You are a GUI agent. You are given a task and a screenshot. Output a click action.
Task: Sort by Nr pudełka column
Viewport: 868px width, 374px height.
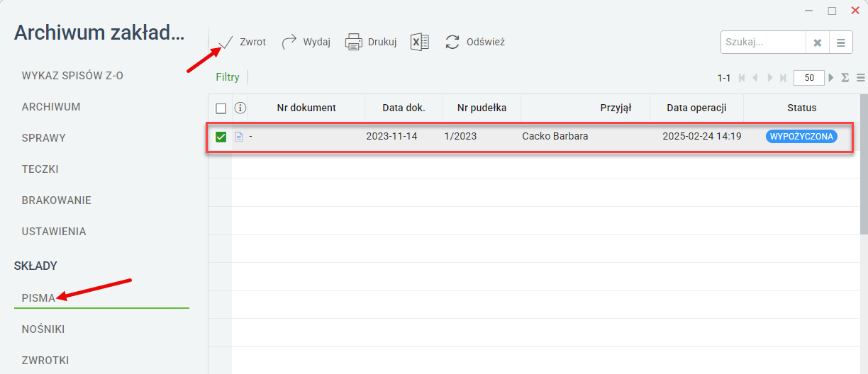point(482,108)
